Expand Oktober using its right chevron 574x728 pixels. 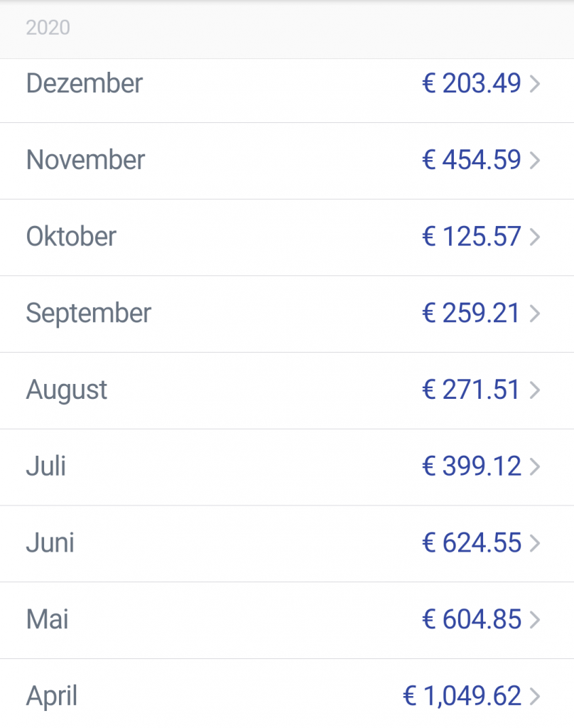[x=535, y=237]
